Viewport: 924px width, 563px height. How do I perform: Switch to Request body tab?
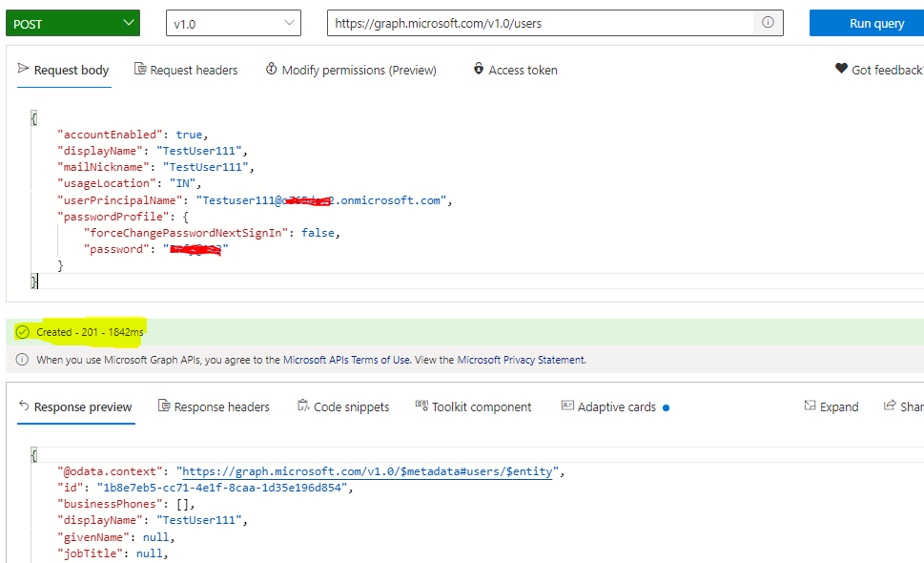(64, 71)
